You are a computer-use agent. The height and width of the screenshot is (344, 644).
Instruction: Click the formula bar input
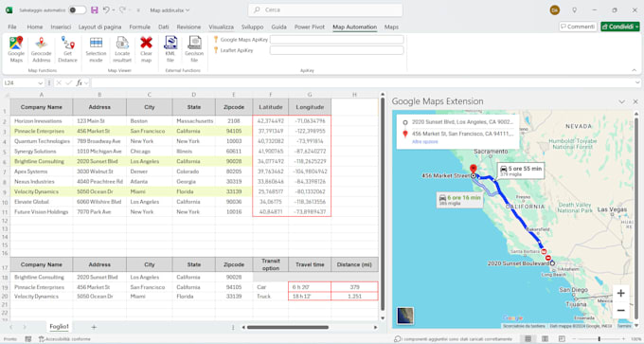(363, 82)
